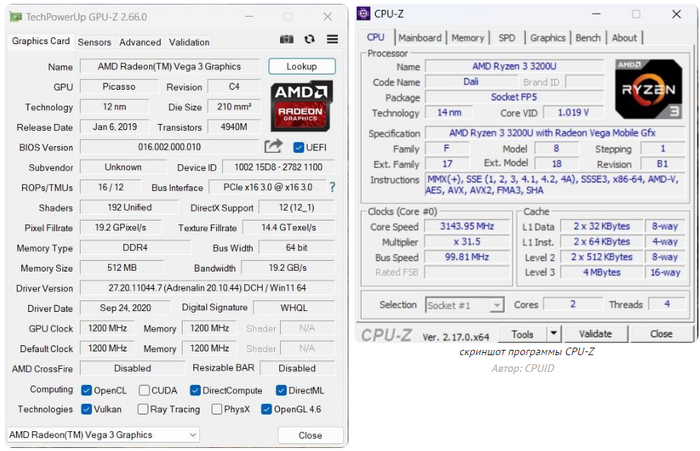Toggle the CUDA checkbox
Image resolution: width=700 pixels, height=451 pixels.
(145, 390)
